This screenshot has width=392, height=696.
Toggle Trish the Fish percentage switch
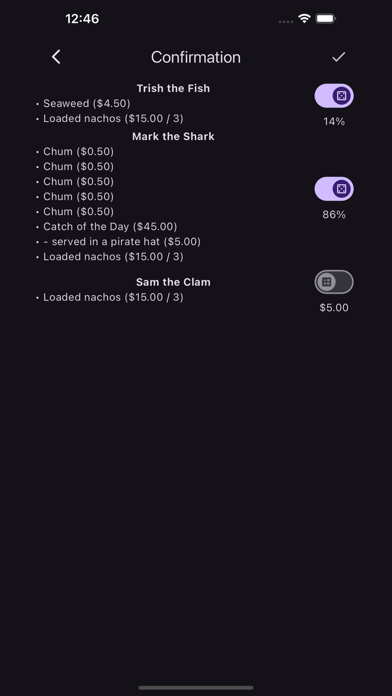click(334, 95)
